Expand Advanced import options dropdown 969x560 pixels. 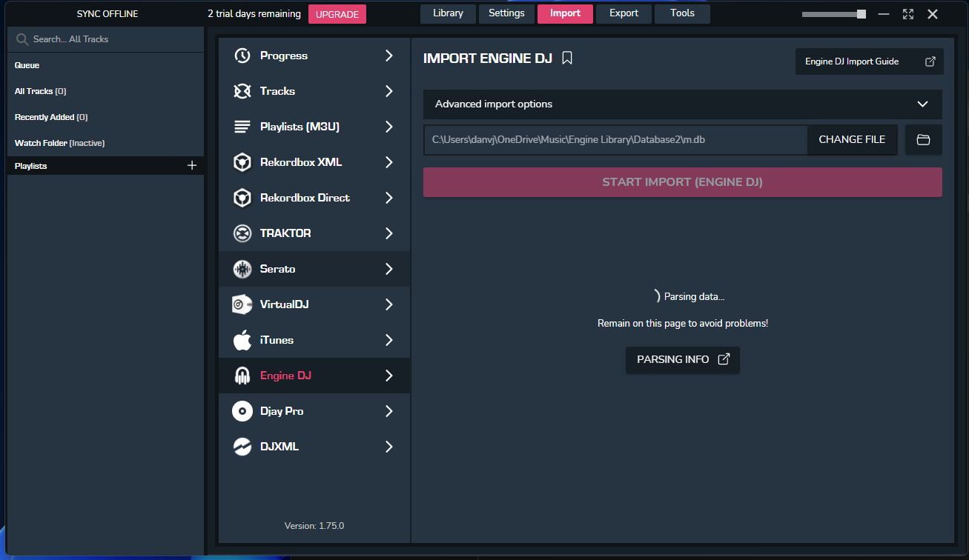[922, 104]
